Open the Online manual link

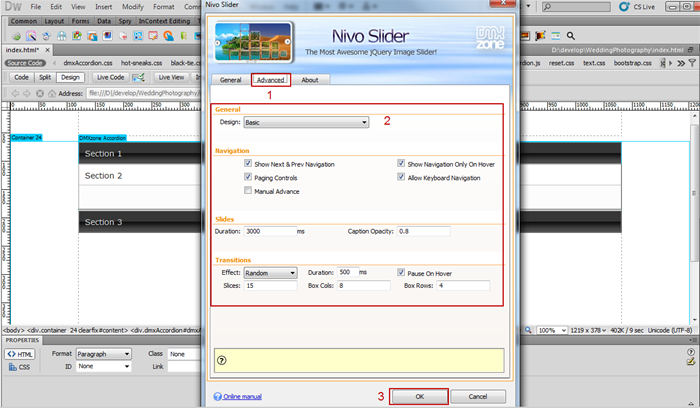tap(242, 396)
